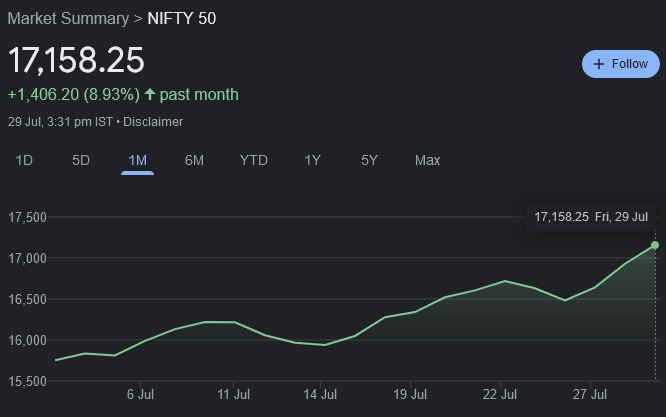Click the Follow button
Viewport: 666px width, 417px height.
[621, 63]
